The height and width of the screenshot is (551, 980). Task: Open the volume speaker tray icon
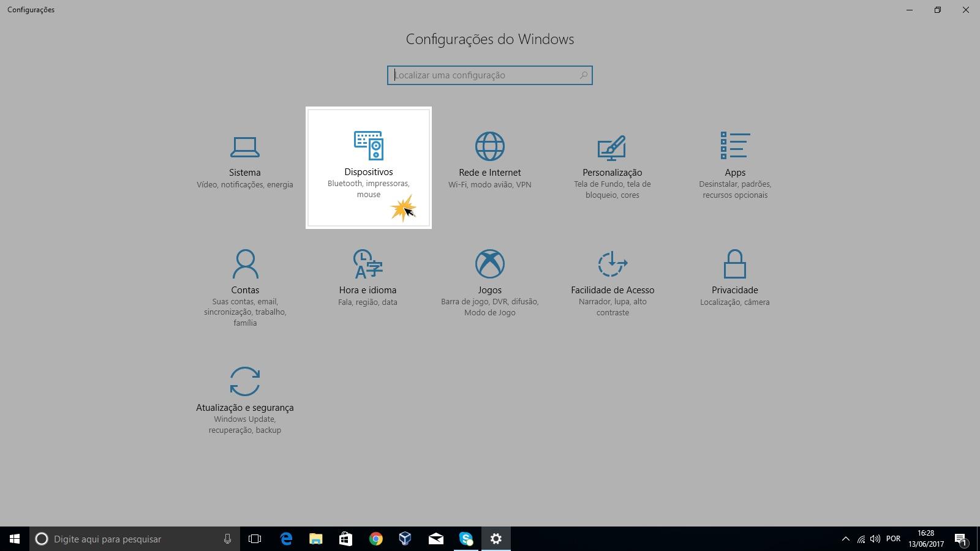875,539
